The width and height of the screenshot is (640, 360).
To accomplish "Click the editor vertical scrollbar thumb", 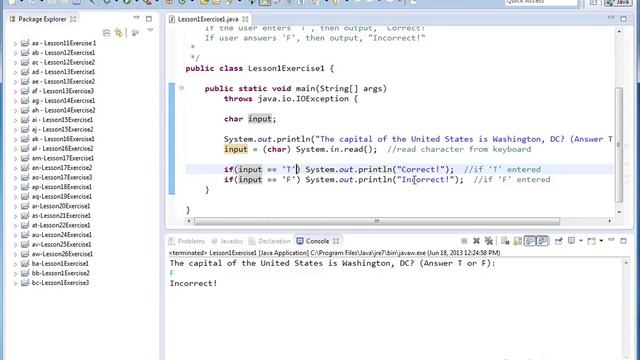I will pyautogui.click(x=619, y=145).
